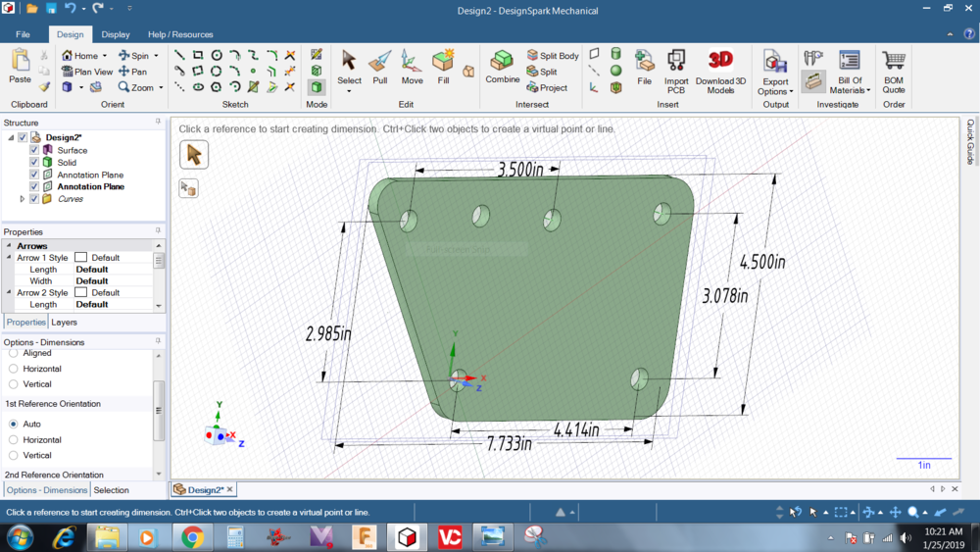This screenshot has height=552, width=980.
Task: Switch to the Selection tab
Action: tap(112, 490)
